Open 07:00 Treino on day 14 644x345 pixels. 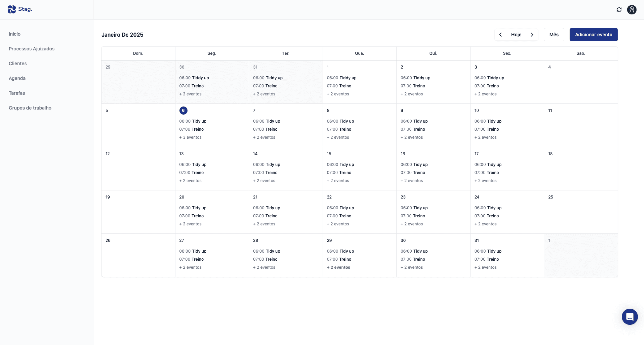click(x=265, y=173)
